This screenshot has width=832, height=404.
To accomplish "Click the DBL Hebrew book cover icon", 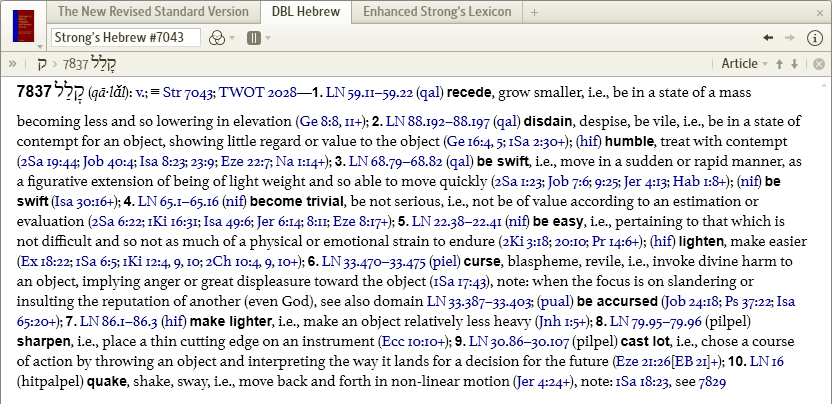I will [23, 26].
